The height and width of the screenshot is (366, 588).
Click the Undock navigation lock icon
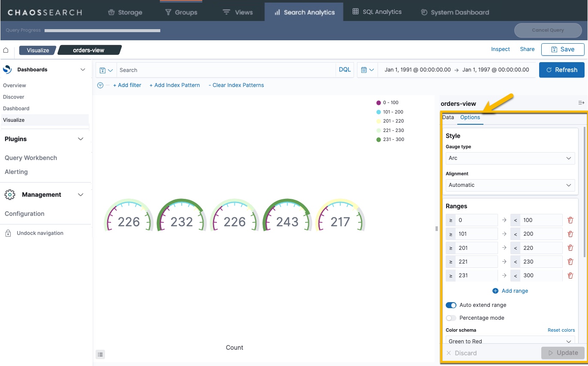click(8, 233)
